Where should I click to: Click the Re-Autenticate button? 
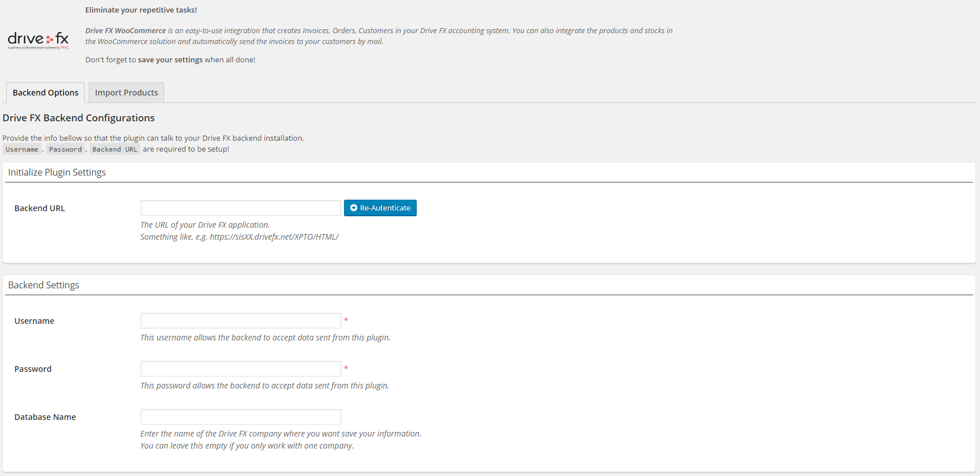pos(380,208)
